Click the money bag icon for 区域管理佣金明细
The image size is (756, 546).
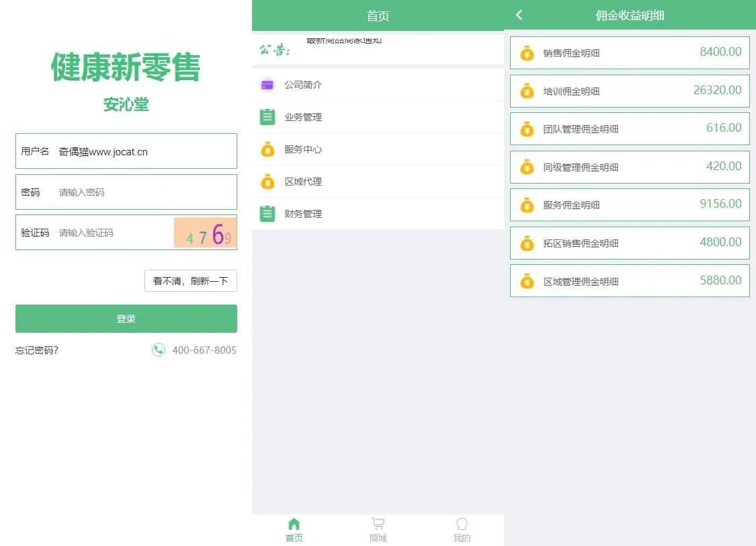click(527, 281)
